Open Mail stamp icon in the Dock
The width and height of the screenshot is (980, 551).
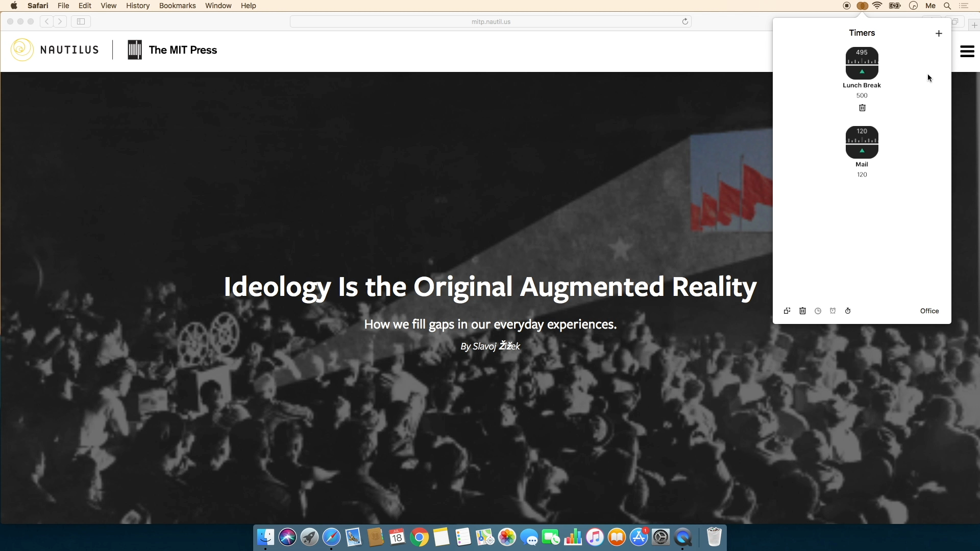(x=353, y=537)
